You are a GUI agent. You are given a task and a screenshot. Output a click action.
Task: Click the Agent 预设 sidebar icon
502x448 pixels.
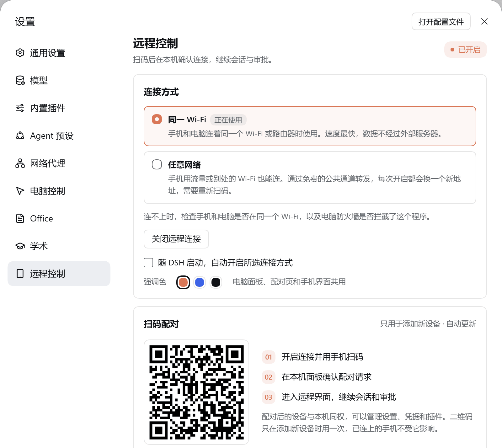[20, 136]
